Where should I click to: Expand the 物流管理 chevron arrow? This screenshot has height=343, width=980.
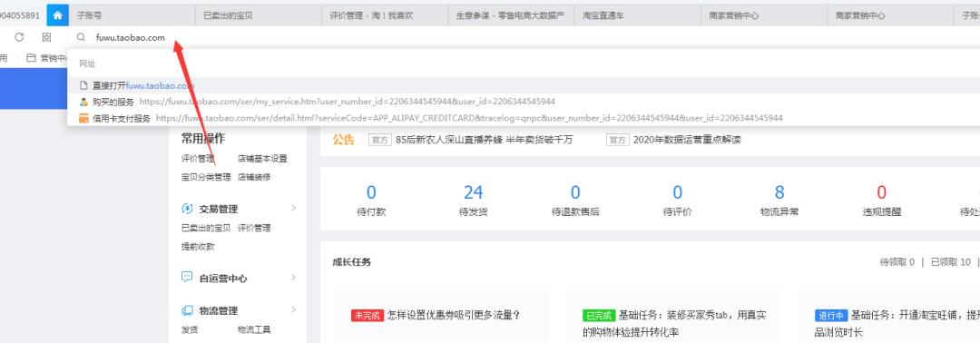point(293,310)
